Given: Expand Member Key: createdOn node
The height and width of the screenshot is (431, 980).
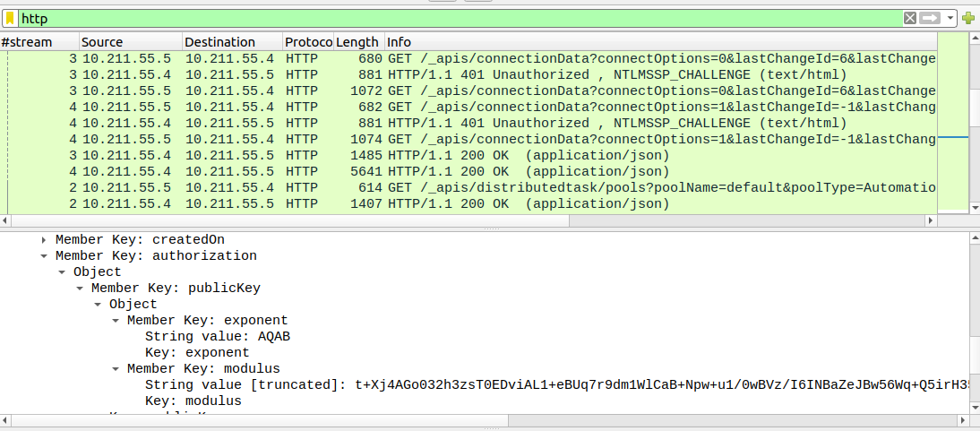Looking at the screenshot, I should (x=43, y=239).
